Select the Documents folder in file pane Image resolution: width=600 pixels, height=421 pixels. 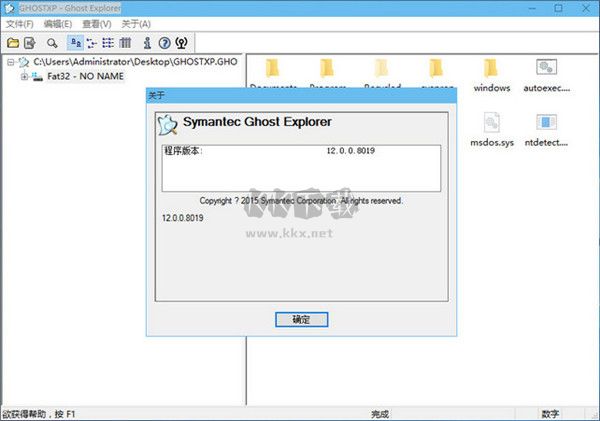pyautogui.click(x=272, y=69)
